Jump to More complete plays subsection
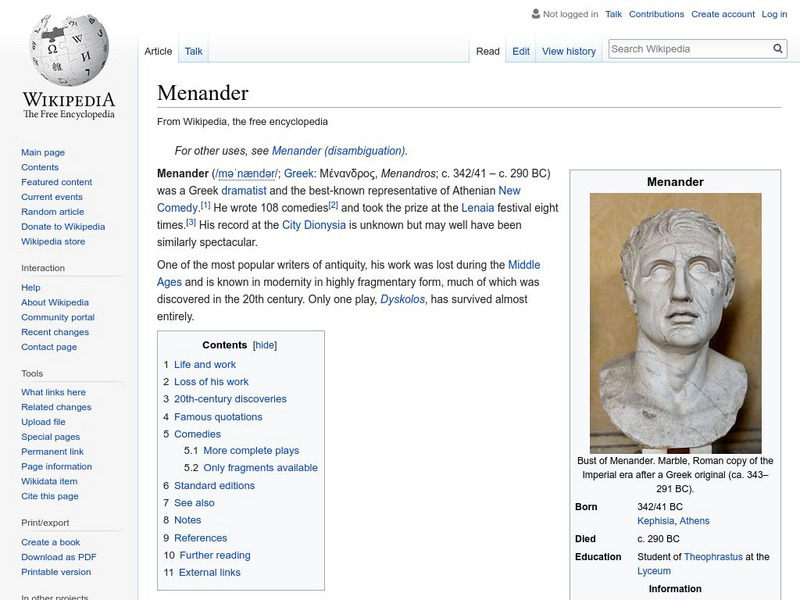This screenshot has width=800, height=600. click(x=251, y=451)
